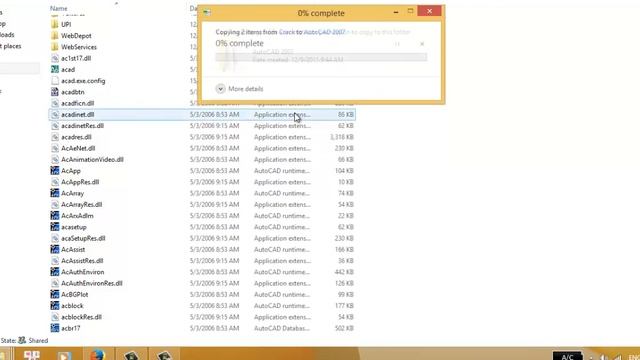Click the AcBGPlot runtime file icon
640x360 pixels.
[x=55, y=294]
